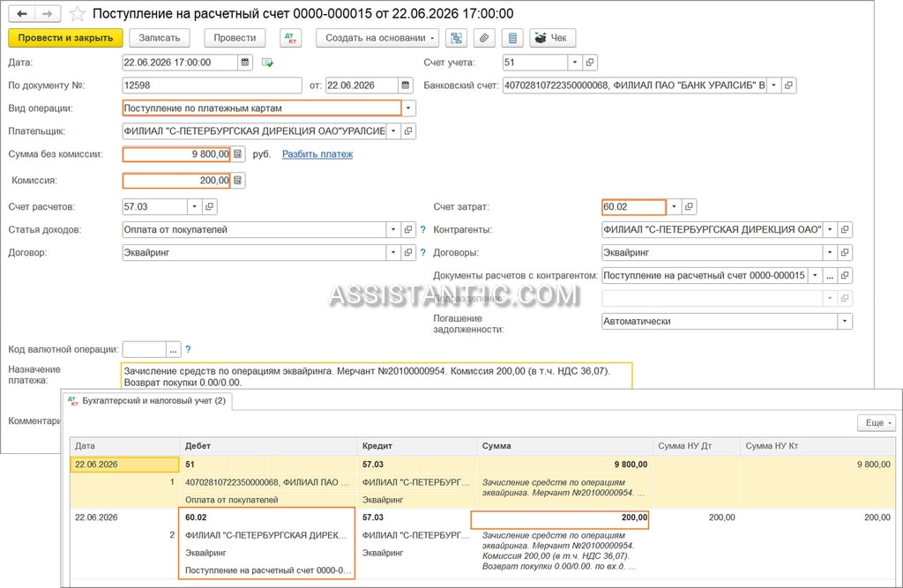The image size is (903, 588).
Task: Open calculator for Сумма без комиссии
Action: tap(238, 153)
